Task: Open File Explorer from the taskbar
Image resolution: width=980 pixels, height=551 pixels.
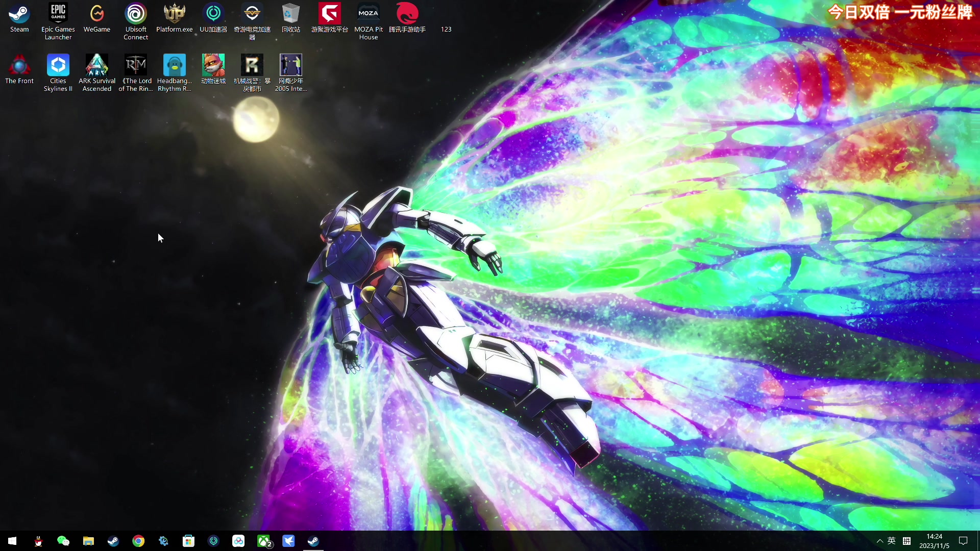Action: [x=88, y=541]
